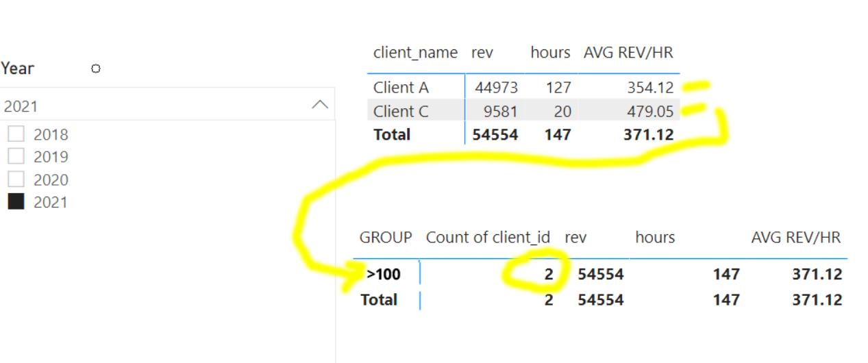Tick the 2020 year checkbox

coord(16,179)
